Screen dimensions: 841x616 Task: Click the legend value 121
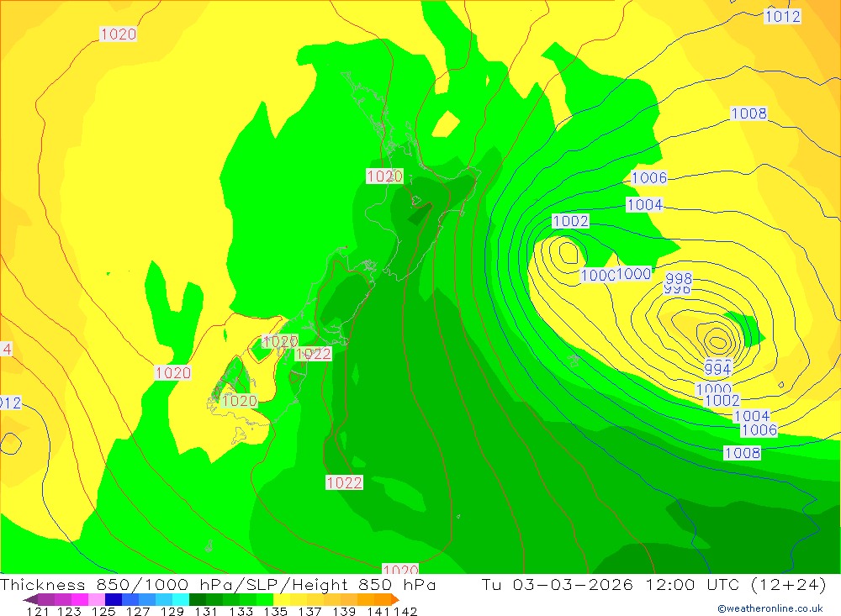[x=39, y=611]
